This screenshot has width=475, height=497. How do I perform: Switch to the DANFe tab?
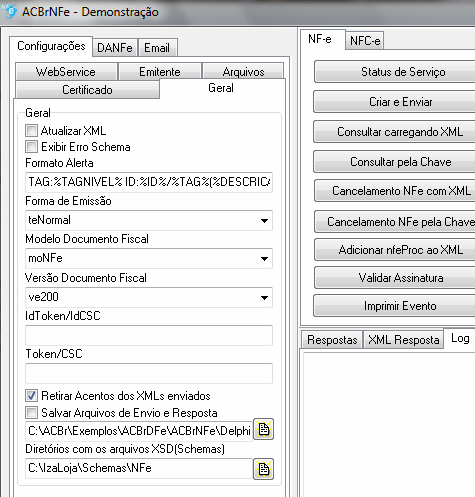click(x=115, y=48)
